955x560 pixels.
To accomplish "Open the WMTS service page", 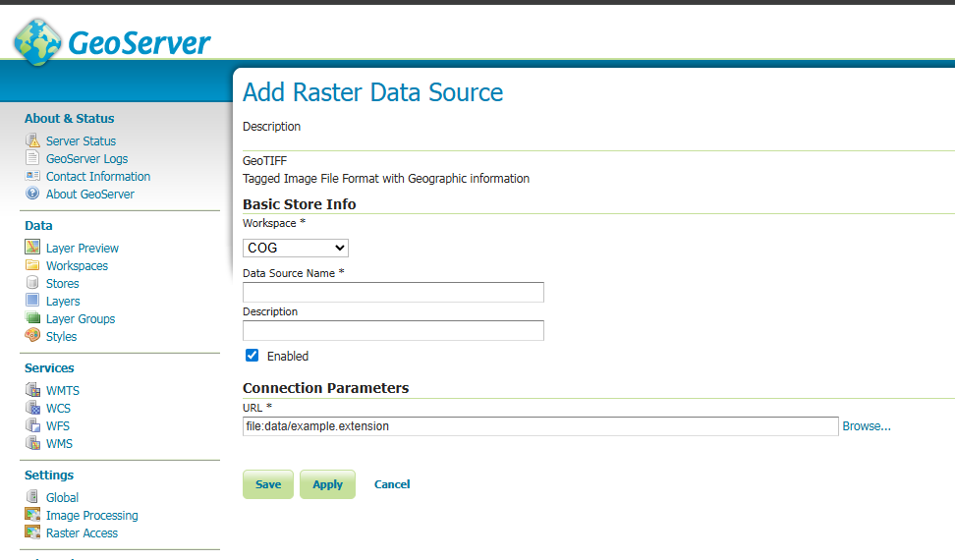I will click(62, 390).
